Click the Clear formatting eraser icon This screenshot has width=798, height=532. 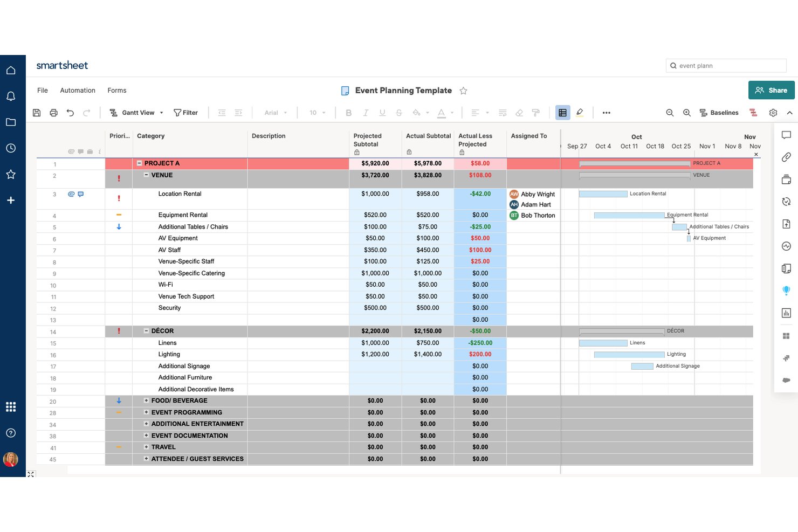pyautogui.click(x=519, y=113)
